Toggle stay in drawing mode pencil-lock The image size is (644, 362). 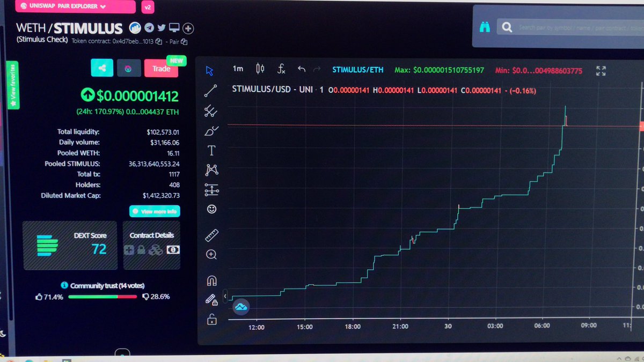(211, 300)
